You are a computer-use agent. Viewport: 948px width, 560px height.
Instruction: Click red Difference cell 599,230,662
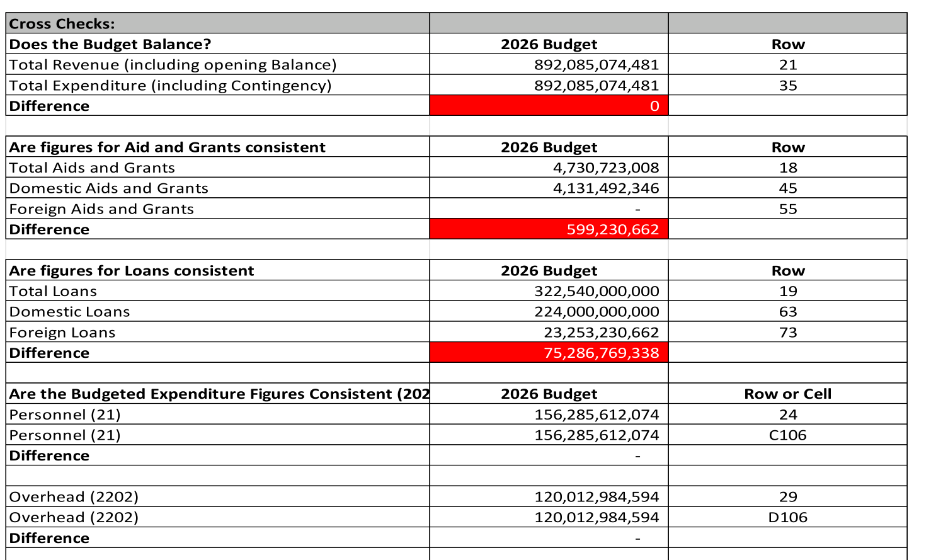click(x=549, y=229)
